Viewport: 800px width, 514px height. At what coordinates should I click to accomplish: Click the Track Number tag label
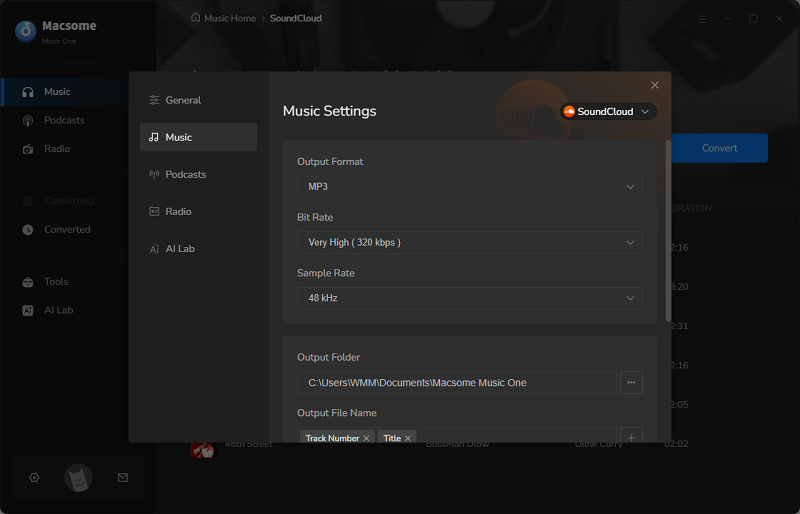pyautogui.click(x=333, y=438)
